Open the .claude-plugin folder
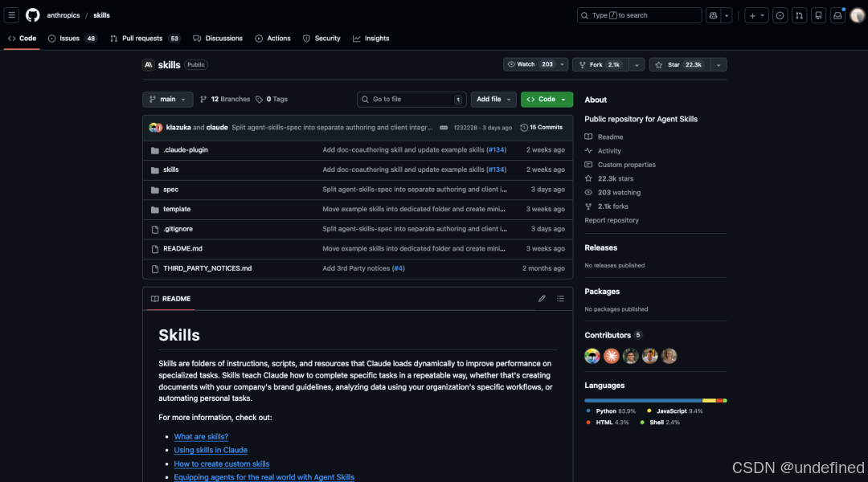 [186, 150]
